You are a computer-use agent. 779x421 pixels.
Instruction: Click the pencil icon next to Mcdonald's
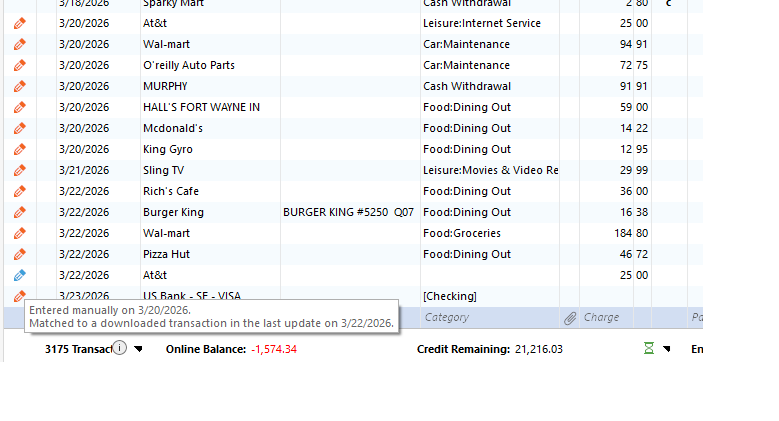(19, 128)
